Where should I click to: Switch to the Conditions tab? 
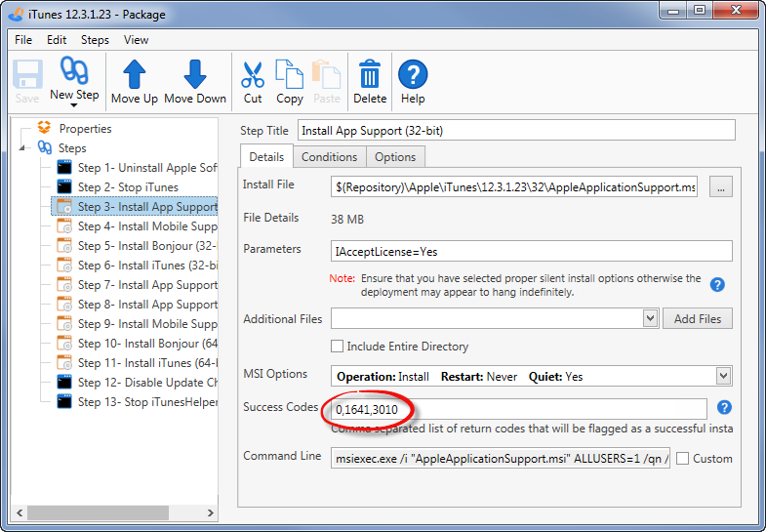click(x=329, y=157)
